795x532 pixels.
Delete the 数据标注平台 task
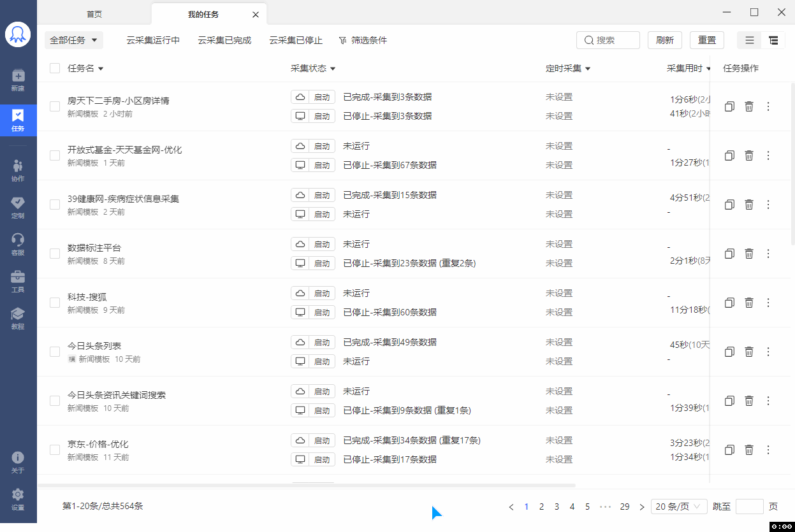(x=749, y=254)
